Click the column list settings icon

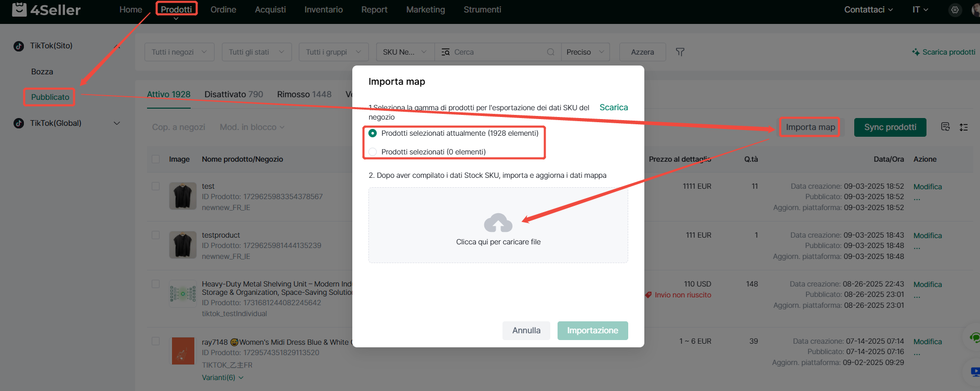pyautogui.click(x=963, y=127)
